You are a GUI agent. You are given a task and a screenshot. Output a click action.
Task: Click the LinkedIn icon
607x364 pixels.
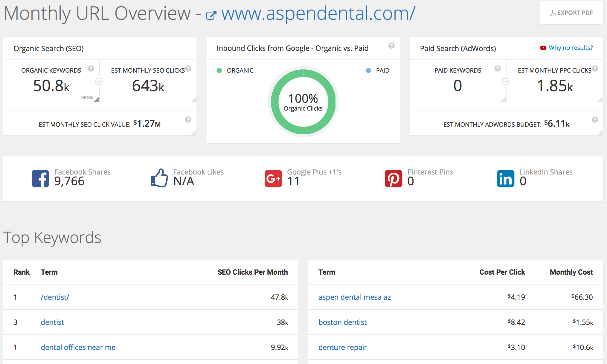(x=506, y=178)
